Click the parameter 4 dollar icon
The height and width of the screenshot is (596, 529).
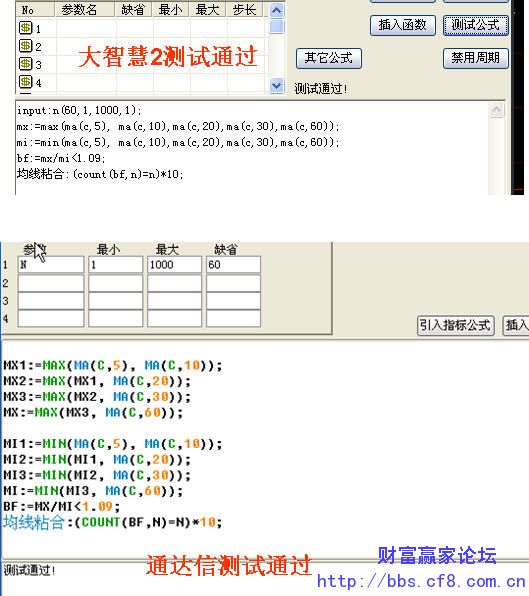(25, 82)
